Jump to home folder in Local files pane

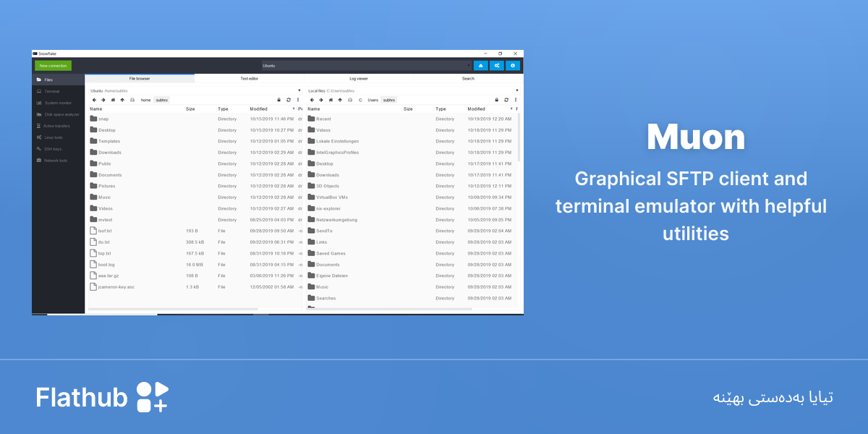pos(331,100)
